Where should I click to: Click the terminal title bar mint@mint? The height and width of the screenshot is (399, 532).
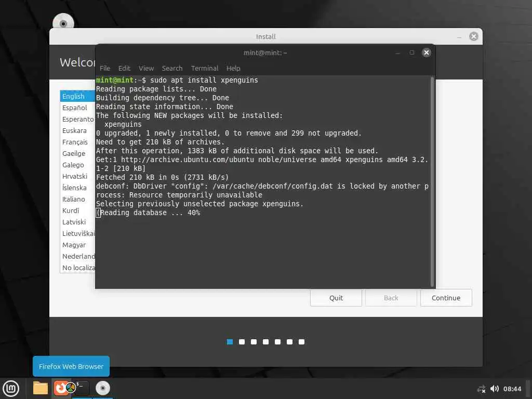click(265, 52)
